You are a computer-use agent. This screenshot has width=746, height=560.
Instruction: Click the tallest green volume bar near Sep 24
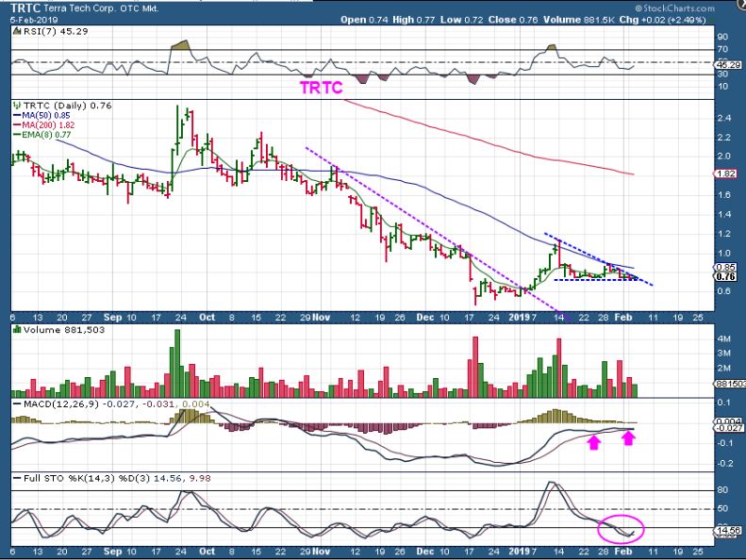point(177,364)
